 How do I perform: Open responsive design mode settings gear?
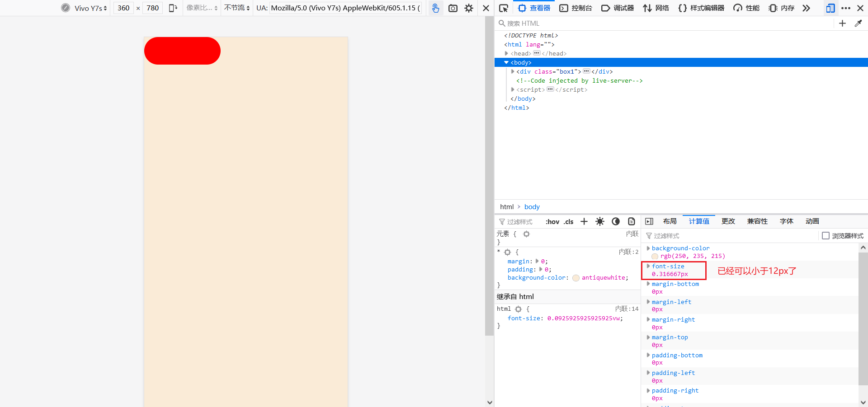tap(469, 8)
